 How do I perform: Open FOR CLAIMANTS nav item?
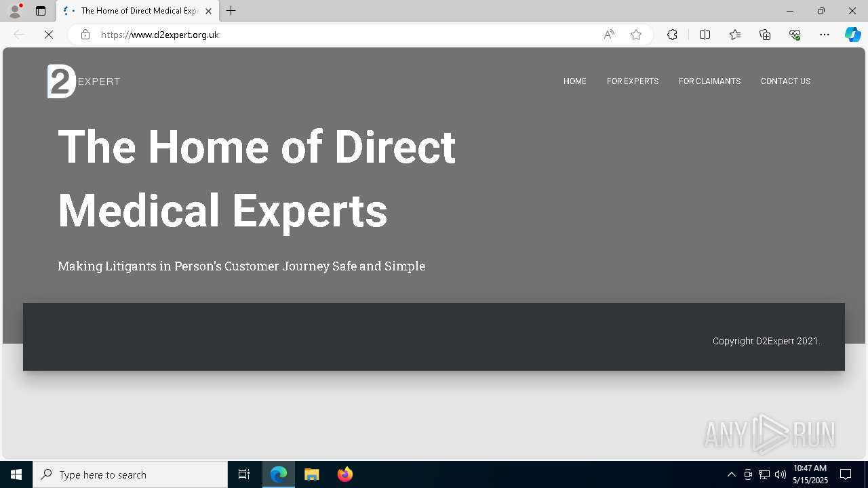[x=709, y=81]
